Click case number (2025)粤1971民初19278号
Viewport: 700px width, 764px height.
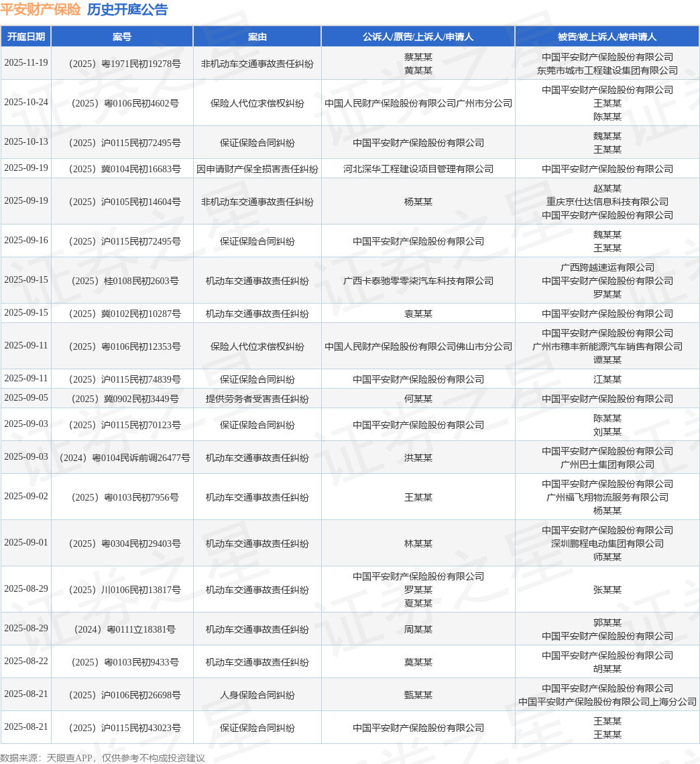point(124,64)
